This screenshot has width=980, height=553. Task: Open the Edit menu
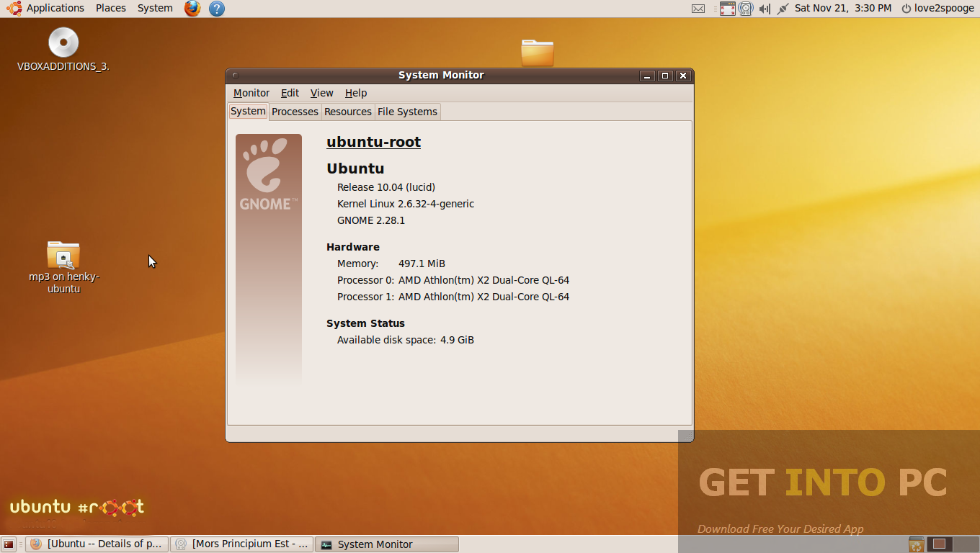[290, 93]
